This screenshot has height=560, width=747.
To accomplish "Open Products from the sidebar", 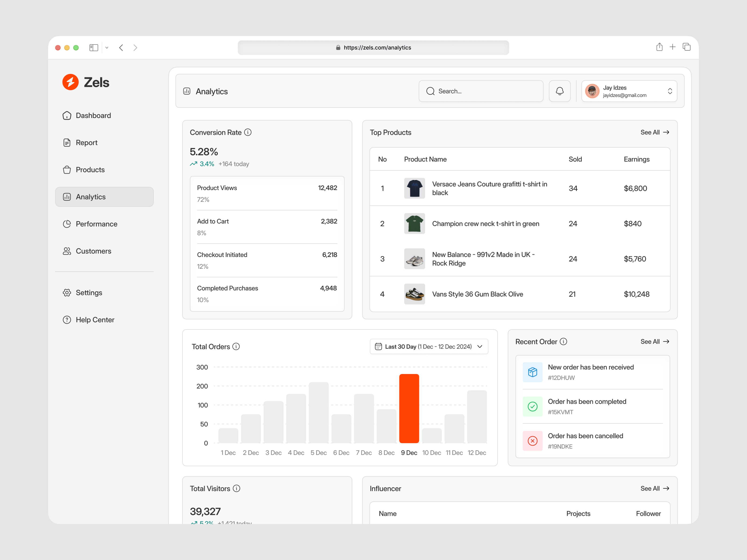I will point(90,170).
